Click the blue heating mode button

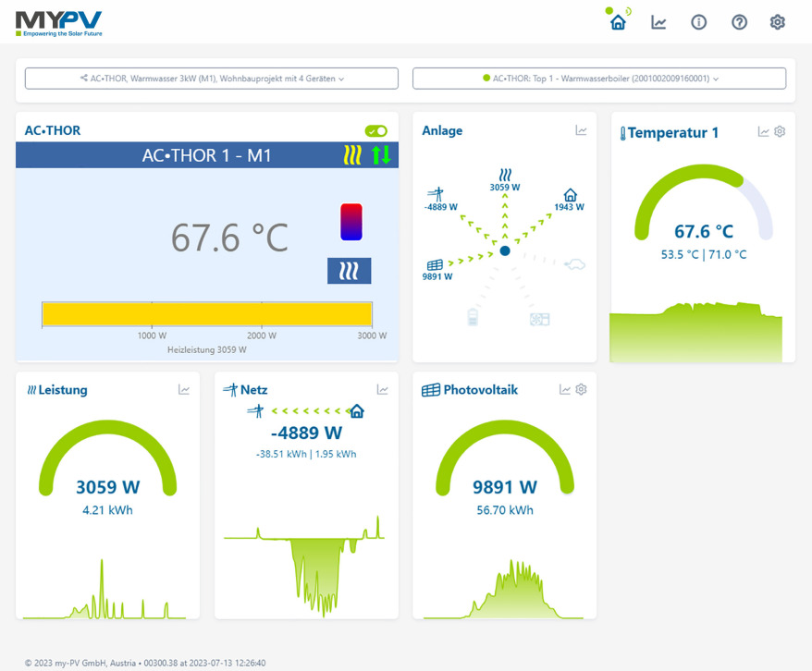349,271
